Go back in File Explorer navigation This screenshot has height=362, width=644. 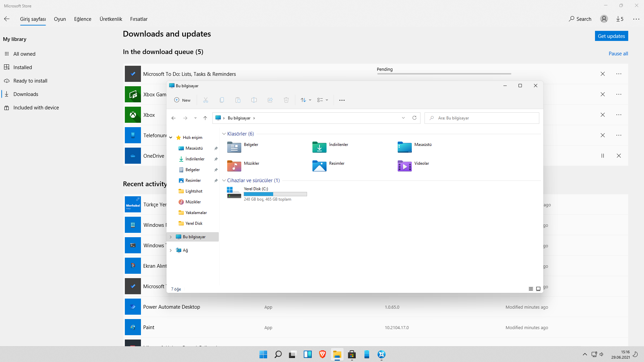coord(174,118)
